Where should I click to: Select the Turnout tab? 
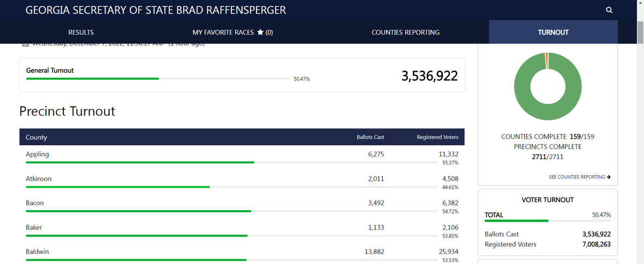pyautogui.click(x=553, y=32)
